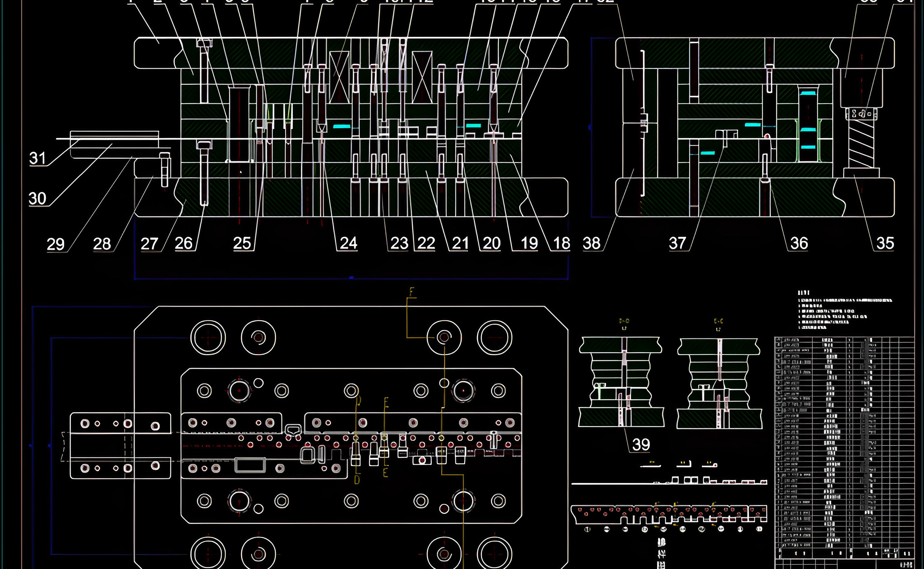Screen dimensions: 924x569
Task: Select callout number 24 label
Action: point(349,243)
